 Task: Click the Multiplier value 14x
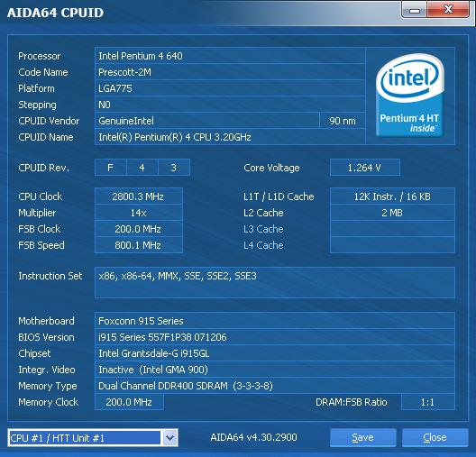(139, 213)
